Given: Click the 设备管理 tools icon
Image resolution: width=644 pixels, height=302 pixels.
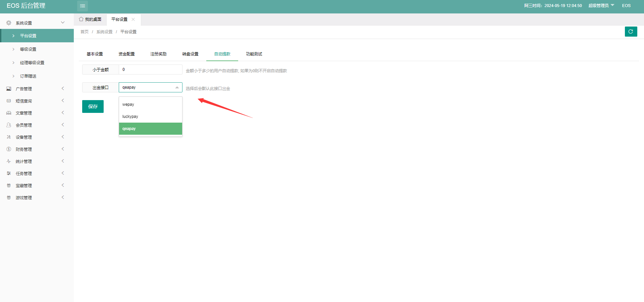Looking at the screenshot, I should click(x=9, y=137).
